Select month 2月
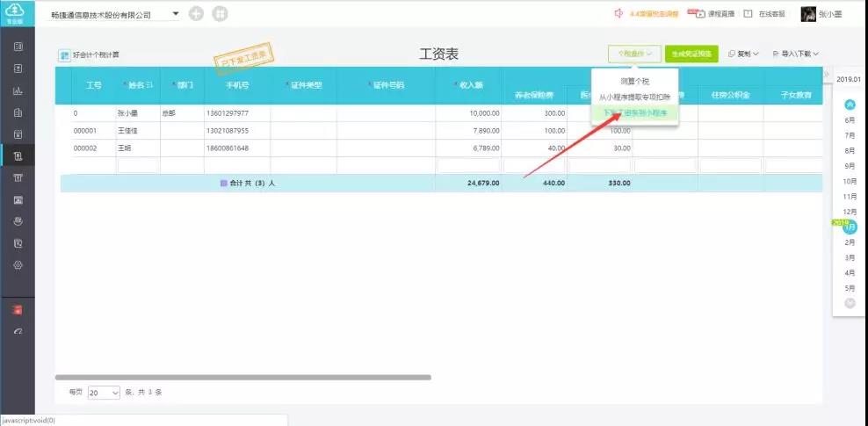868x426 pixels. coord(850,242)
